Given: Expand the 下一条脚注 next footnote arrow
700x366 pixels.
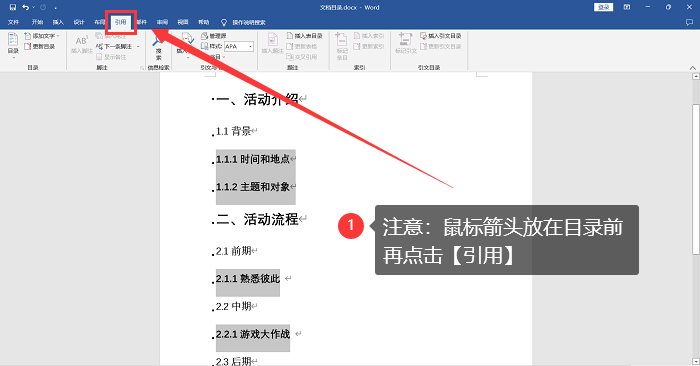Looking at the screenshot, I should pyautogui.click(x=138, y=46).
